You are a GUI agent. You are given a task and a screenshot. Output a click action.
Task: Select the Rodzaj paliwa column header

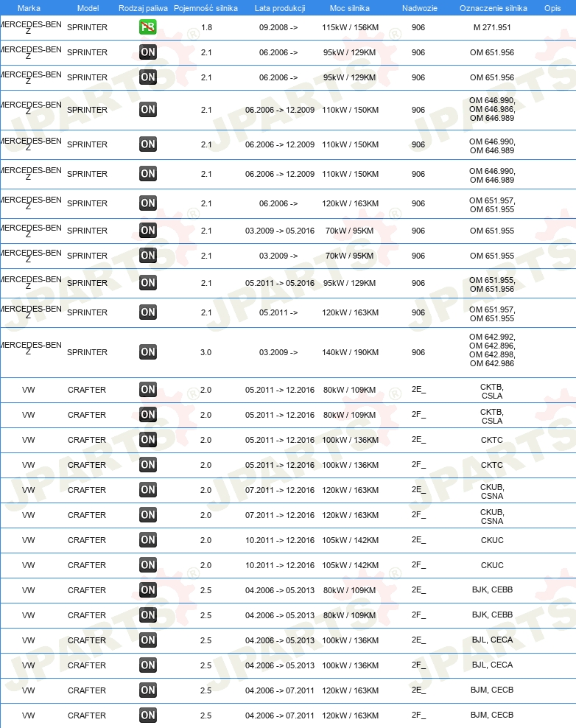[143, 8]
